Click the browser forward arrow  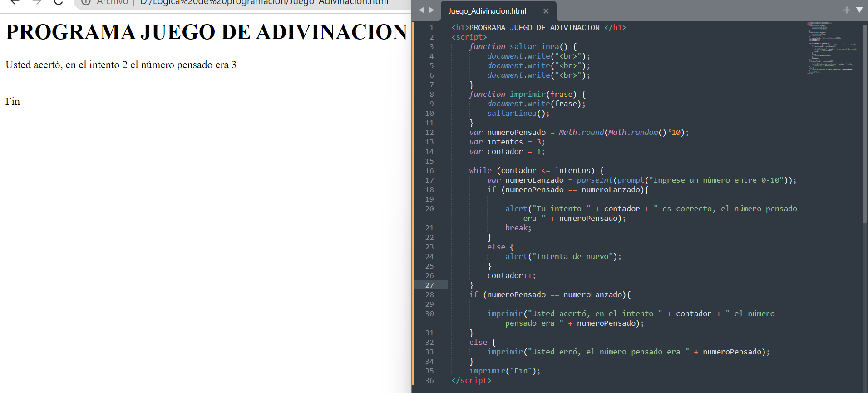[x=37, y=2]
